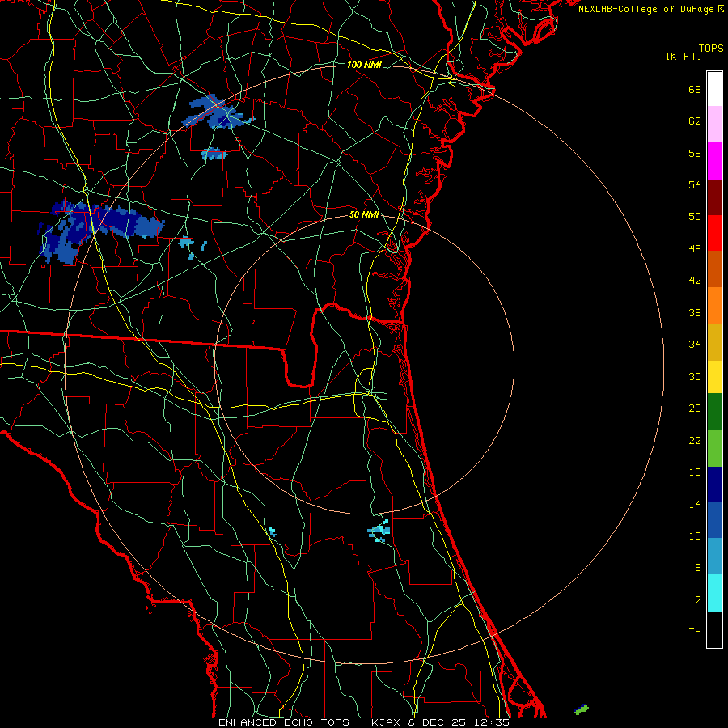Click the 42 scale value
The image size is (728, 728).
695,281
